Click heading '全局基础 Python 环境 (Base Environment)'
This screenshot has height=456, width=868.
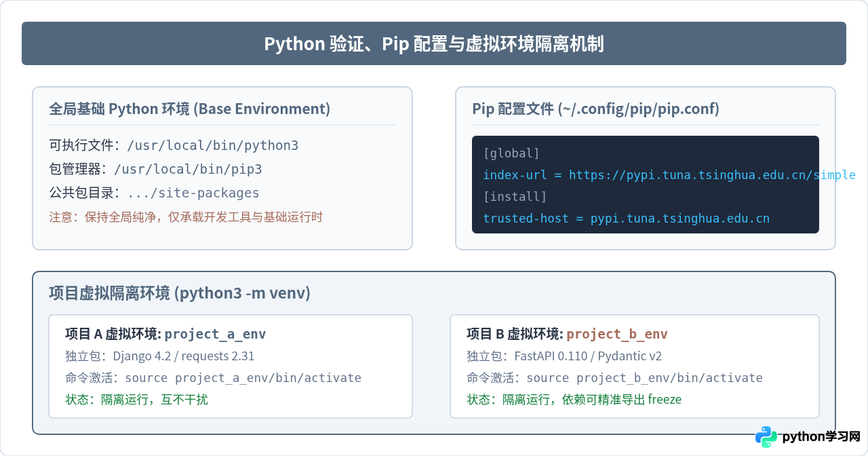coord(190,109)
